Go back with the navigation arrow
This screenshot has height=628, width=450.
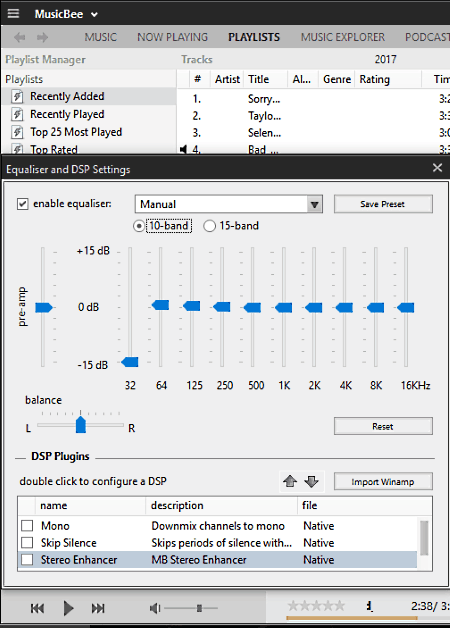[19, 38]
